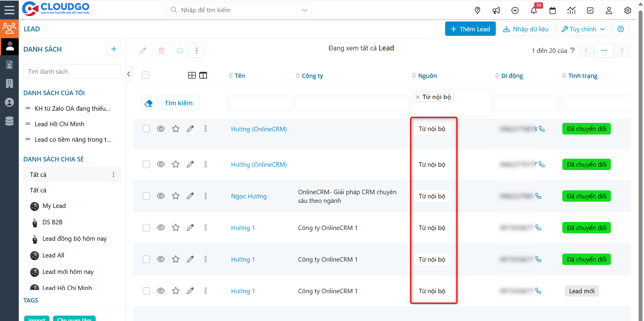Image resolution: width=644 pixels, height=321 pixels.
Task: Open the settings gear icon
Action: [628, 10]
